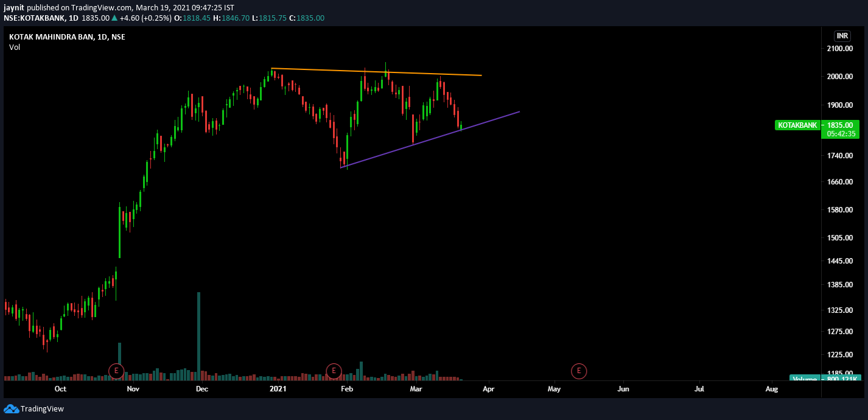This screenshot has height=420, width=868.
Task: Click the Mar label on time axis
Action: pos(416,388)
